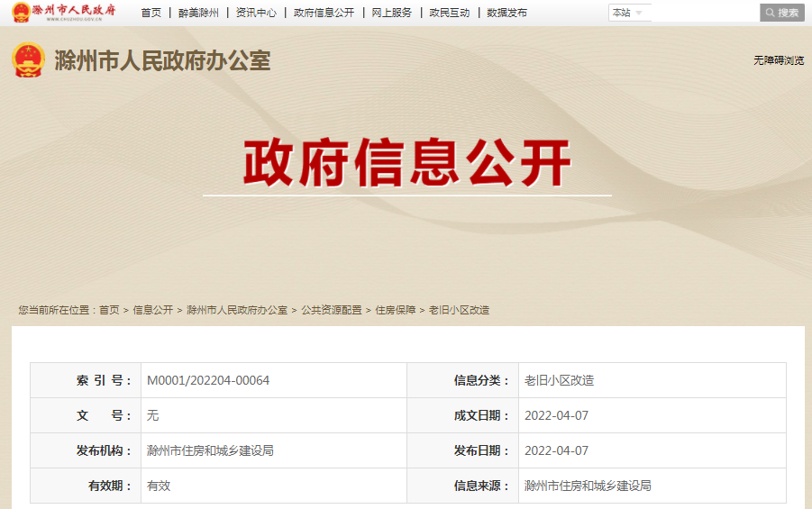Select index number M0001/202204-00064
Image resolution: width=812 pixels, height=509 pixels.
point(208,380)
